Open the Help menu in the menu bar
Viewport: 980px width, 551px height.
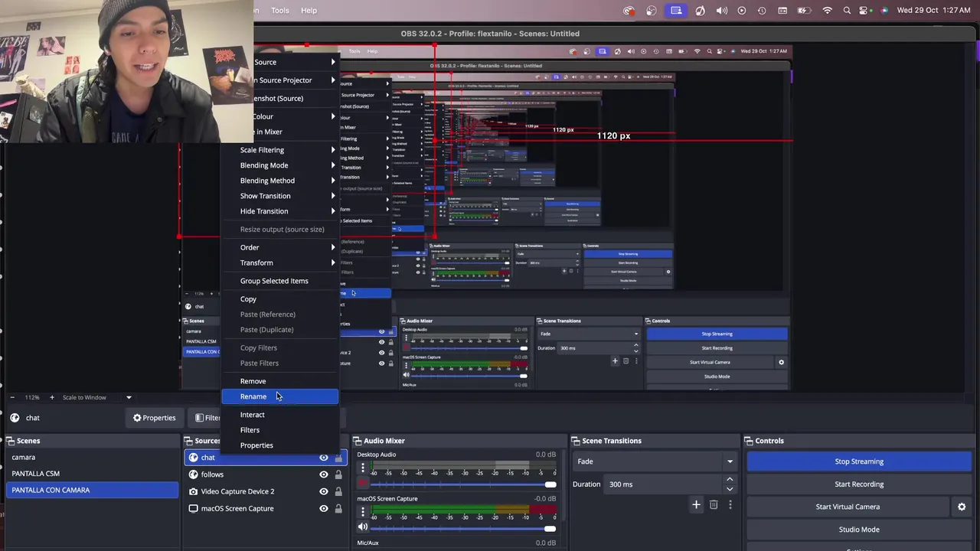(x=309, y=11)
